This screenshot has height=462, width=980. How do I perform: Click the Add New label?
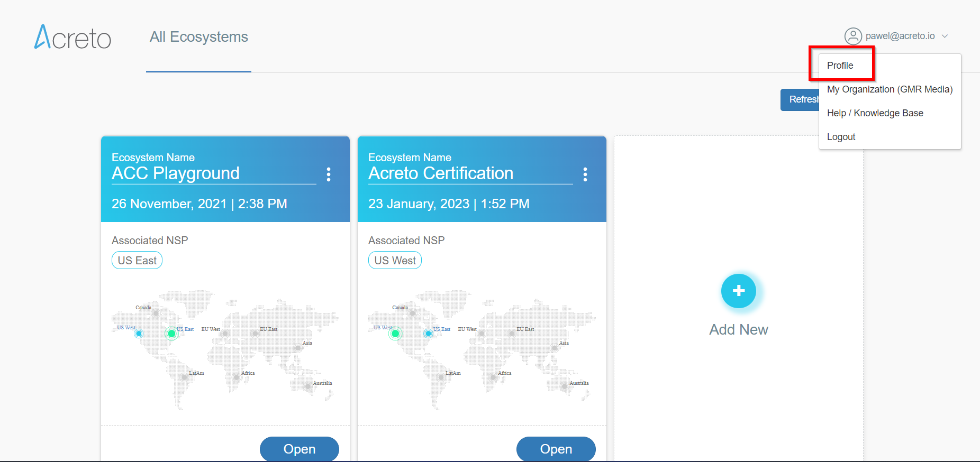coord(739,329)
